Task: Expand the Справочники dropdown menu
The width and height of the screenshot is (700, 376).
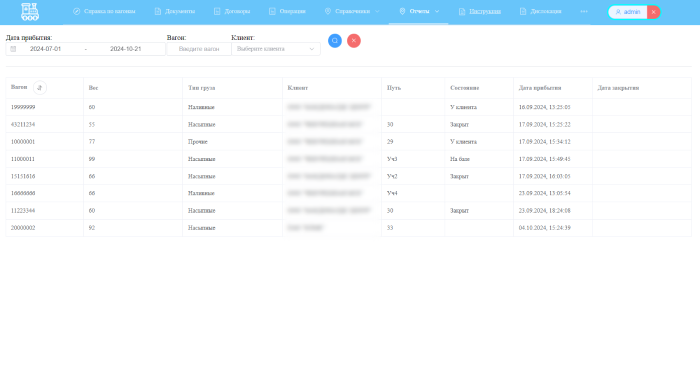Action: tap(352, 12)
